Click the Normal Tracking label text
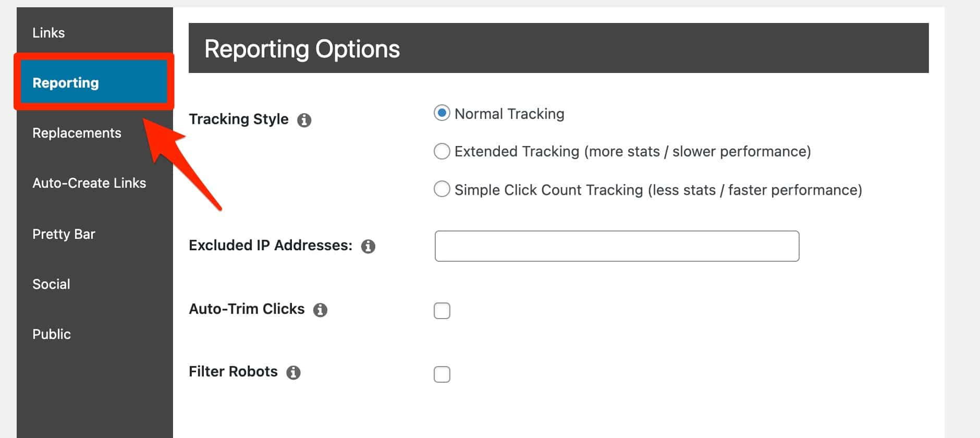 tap(509, 113)
